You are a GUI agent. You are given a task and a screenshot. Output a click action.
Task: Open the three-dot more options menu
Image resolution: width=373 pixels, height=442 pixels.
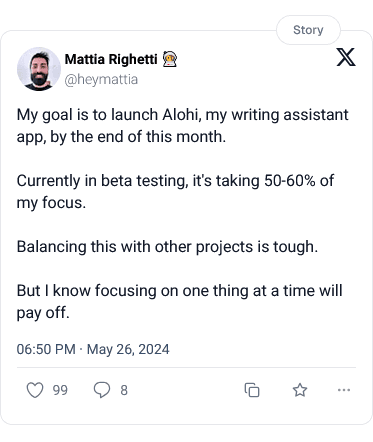pyautogui.click(x=344, y=390)
